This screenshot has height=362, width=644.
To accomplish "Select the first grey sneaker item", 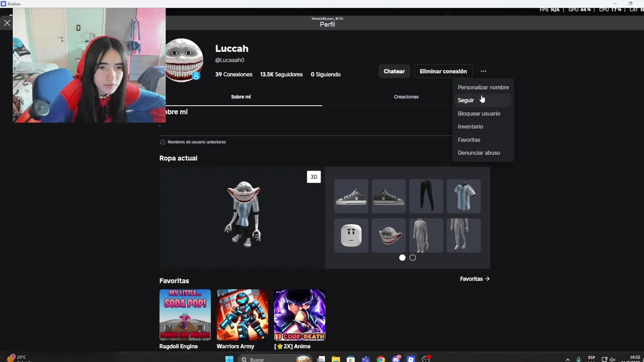I will [351, 196].
